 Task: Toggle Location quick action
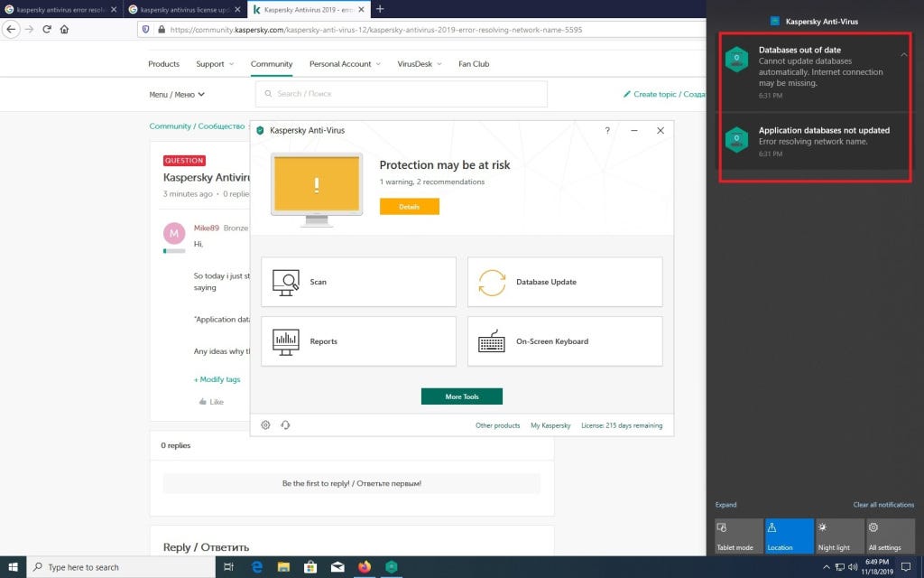(789, 536)
